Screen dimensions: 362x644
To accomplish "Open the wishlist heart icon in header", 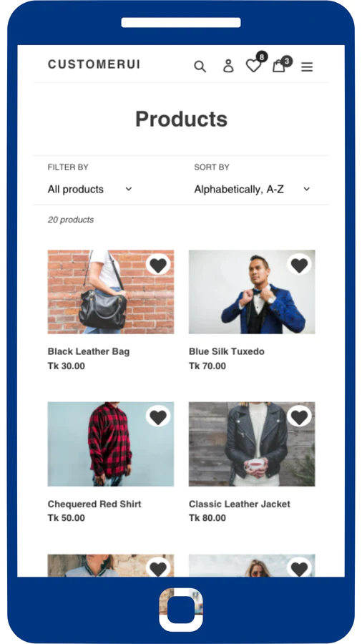I will (253, 65).
